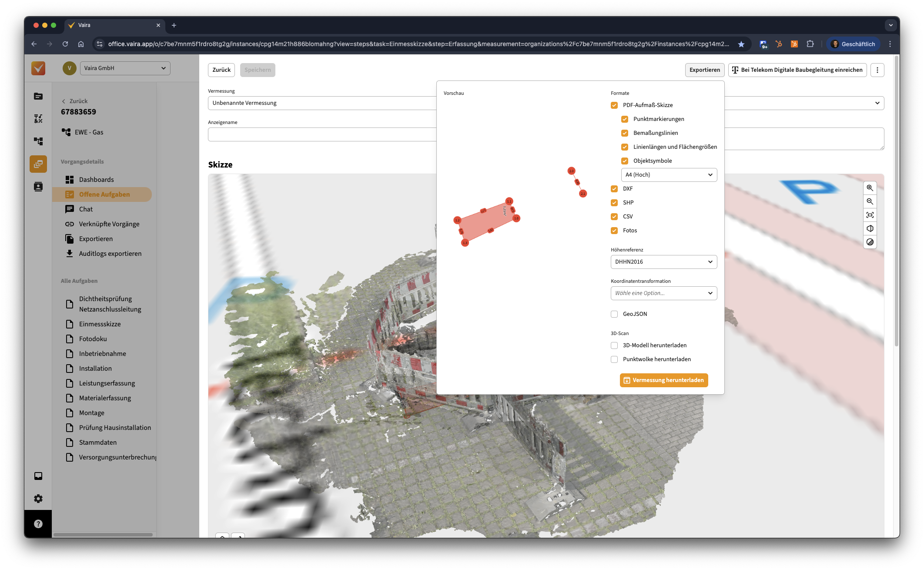Click the zoom out icon on the sketch viewer
The image size is (924, 570).
[x=870, y=201]
